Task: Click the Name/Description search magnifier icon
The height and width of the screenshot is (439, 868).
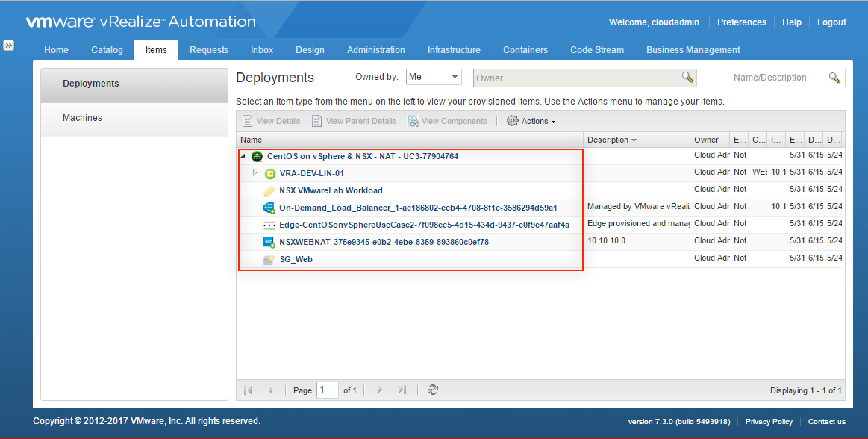Action: coord(834,78)
